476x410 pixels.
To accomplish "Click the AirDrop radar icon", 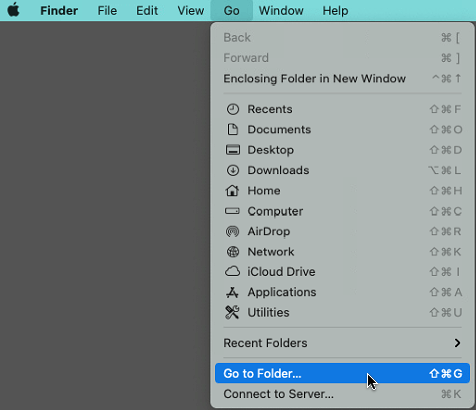I will pos(232,231).
